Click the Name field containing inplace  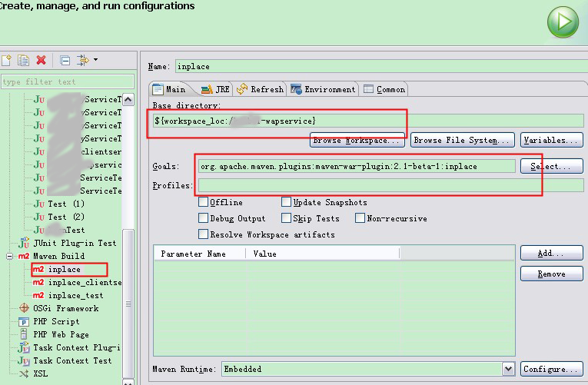380,67
